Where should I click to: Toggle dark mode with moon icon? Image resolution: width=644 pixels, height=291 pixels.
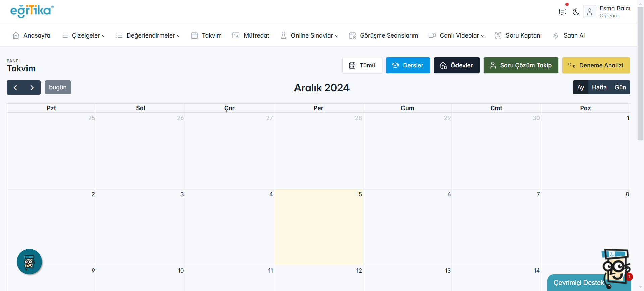coord(576,12)
